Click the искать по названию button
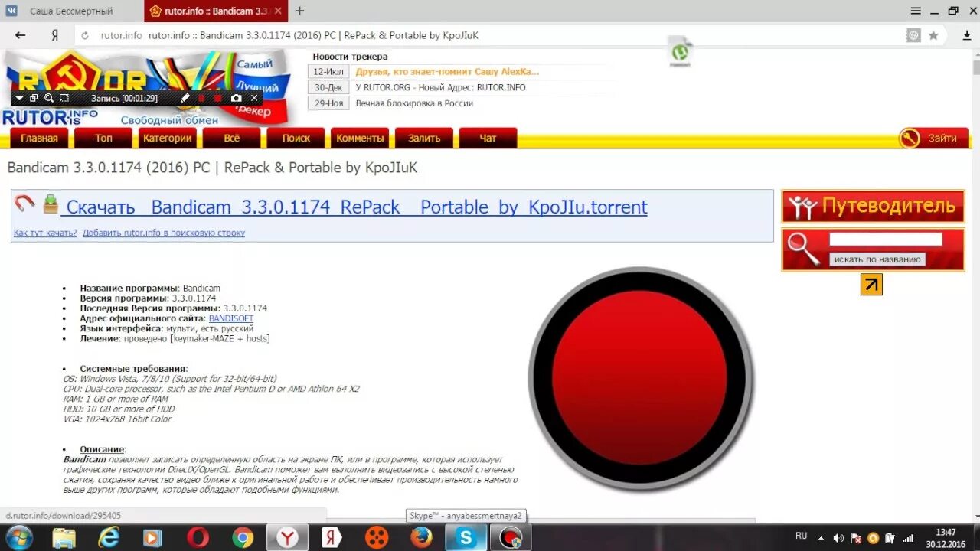Screen dimensions: 980x551 tap(877, 259)
